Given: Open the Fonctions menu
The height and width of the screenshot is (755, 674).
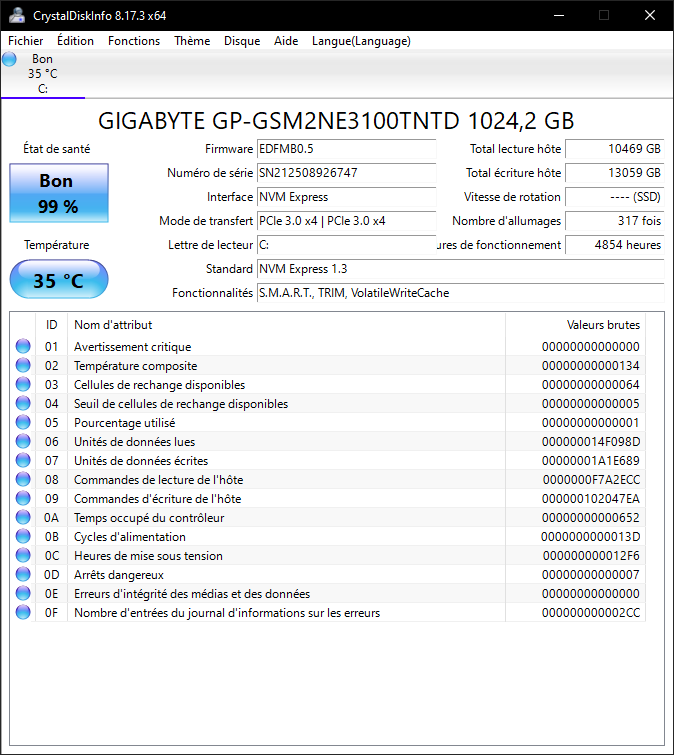Looking at the screenshot, I should pos(134,41).
